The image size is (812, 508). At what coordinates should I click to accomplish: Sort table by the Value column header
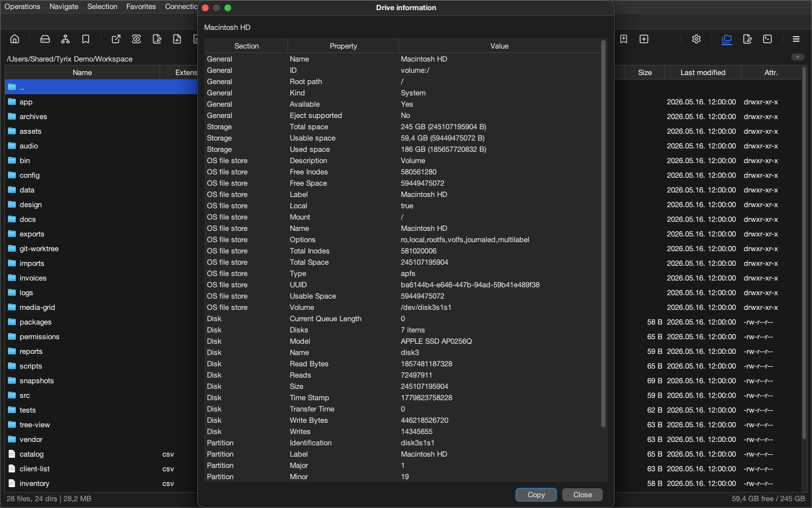(499, 46)
